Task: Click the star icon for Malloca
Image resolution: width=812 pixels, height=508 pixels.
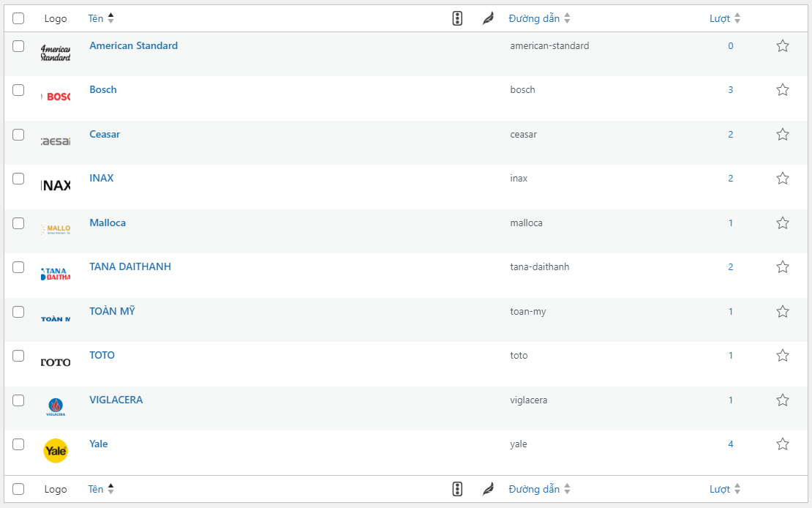Action: pyautogui.click(x=783, y=223)
